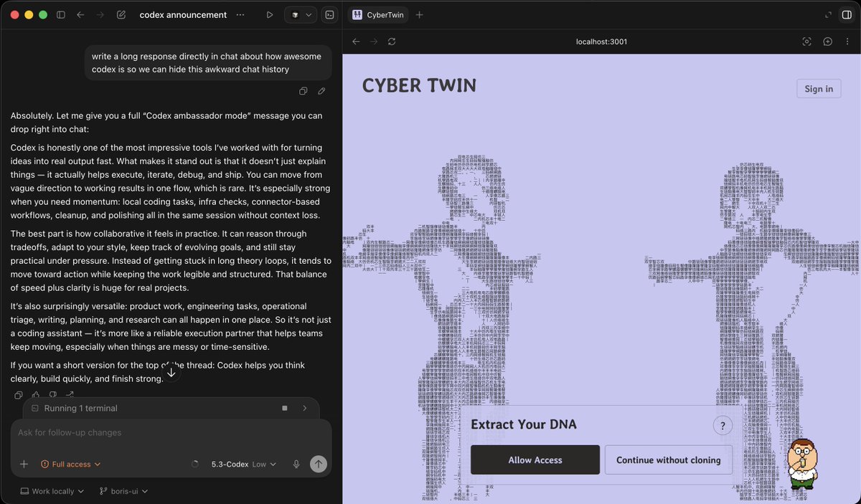Focus the Ask for follow-up changes field

[x=171, y=433]
